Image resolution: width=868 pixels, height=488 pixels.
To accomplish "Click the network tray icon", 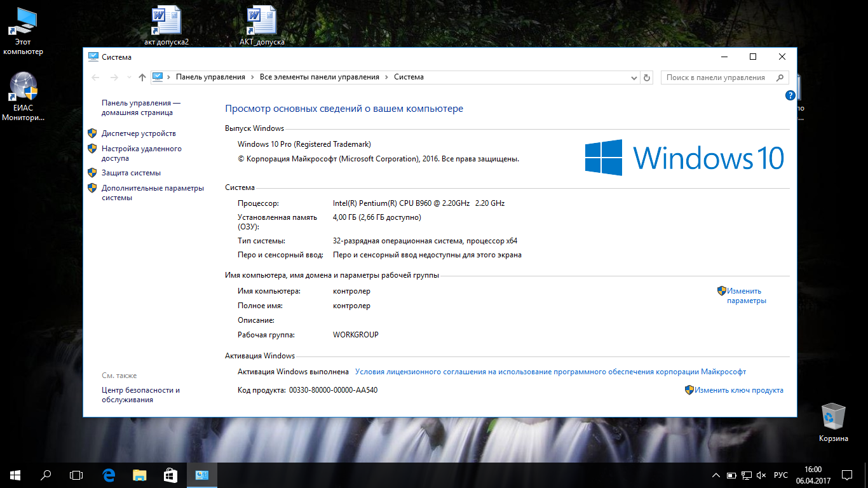I will click(x=747, y=475).
